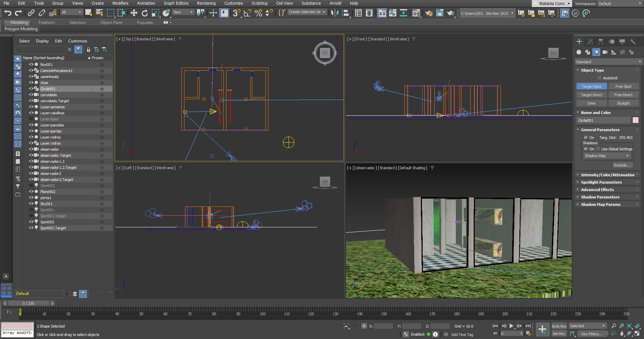644x339 pixels.
Task: Click the Play Animation button
Action: 511,326
